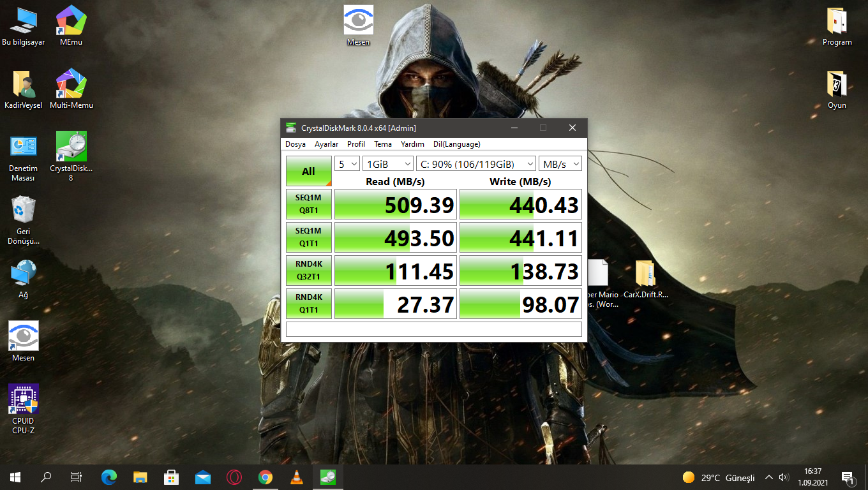Click write result 440.43
Viewport: 868px width, 490px height.
(x=521, y=204)
